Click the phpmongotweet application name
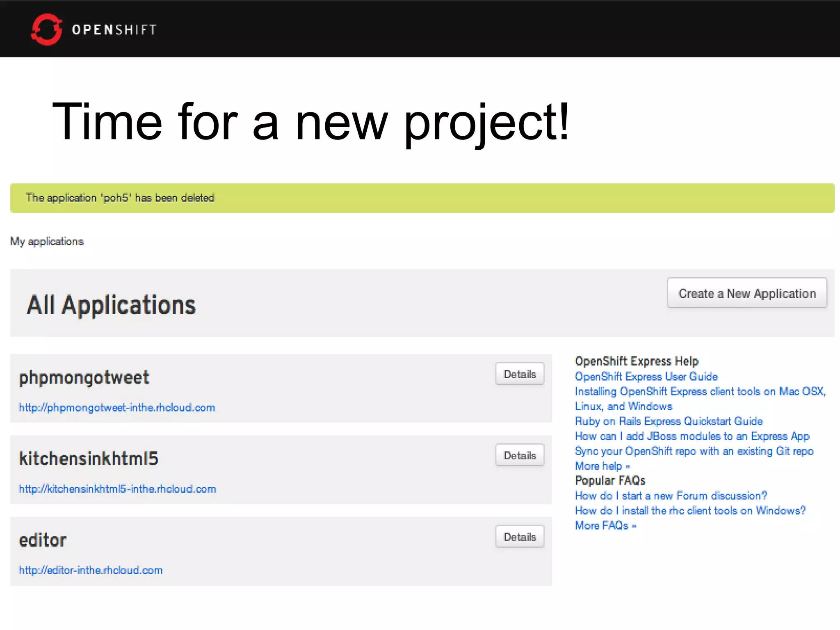Viewport: 840px width, 630px height. tap(84, 378)
